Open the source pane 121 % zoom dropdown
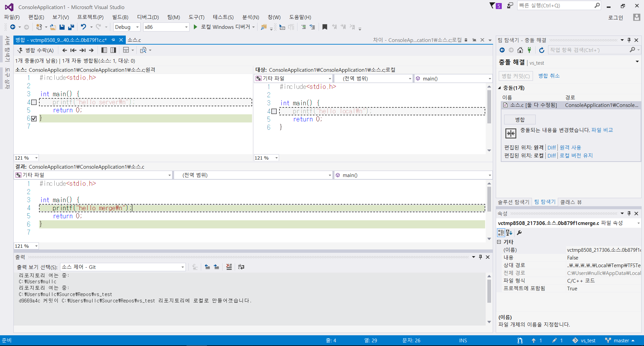644x346 pixels. tap(26, 158)
